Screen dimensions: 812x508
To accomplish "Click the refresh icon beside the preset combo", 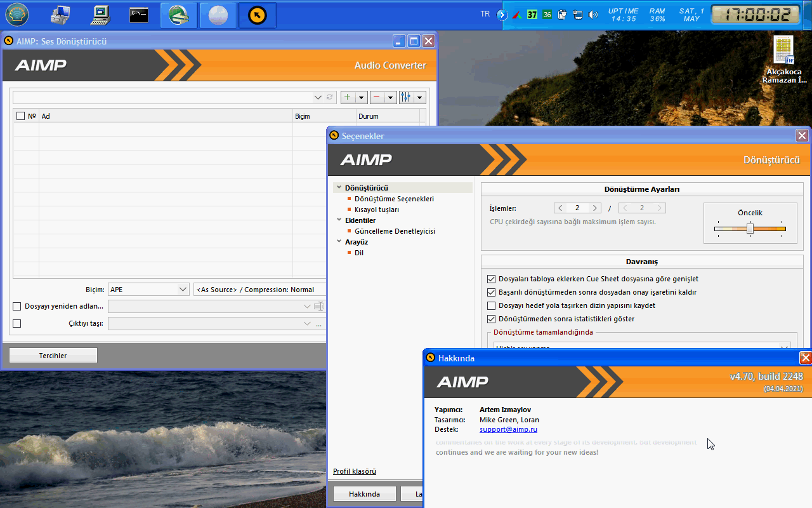I will click(x=330, y=97).
